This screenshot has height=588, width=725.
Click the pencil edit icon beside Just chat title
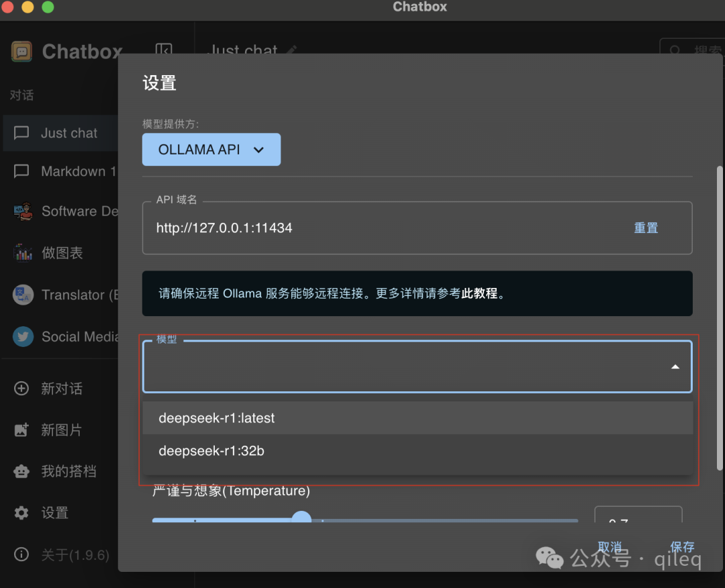click(292, 49)
